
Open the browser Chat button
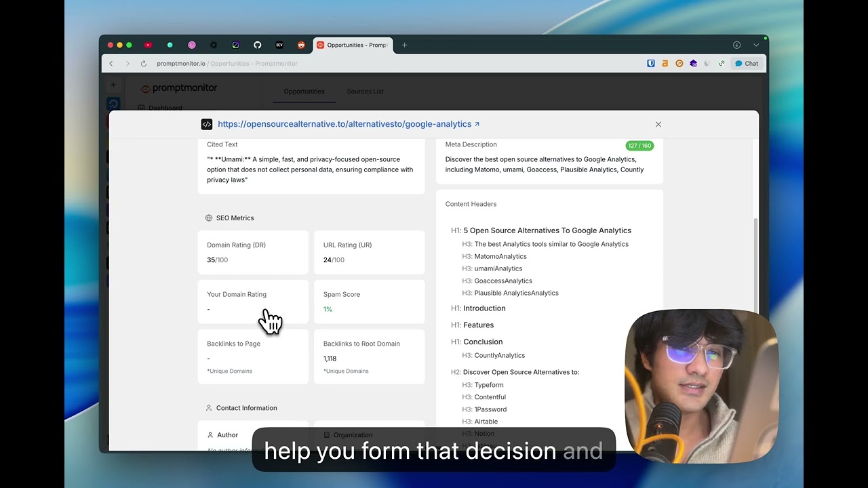[x=747, y=64]
